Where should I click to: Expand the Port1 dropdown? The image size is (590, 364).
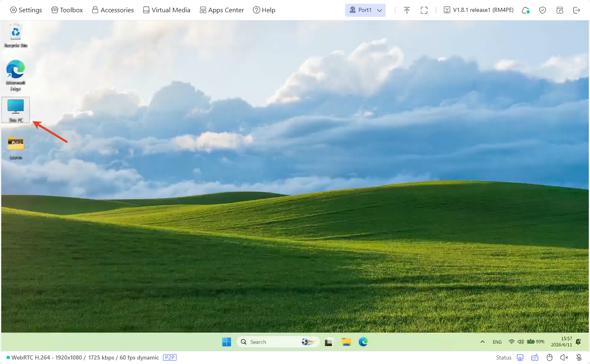pos(365,10)
